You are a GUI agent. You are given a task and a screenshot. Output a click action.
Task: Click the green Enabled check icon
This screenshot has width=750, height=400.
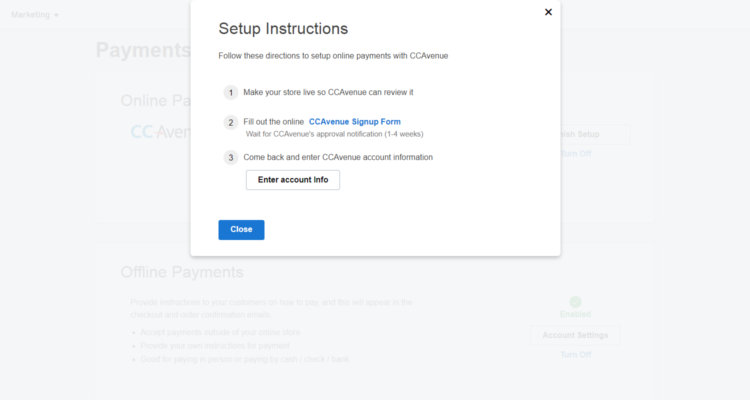[x=575, y=301]
